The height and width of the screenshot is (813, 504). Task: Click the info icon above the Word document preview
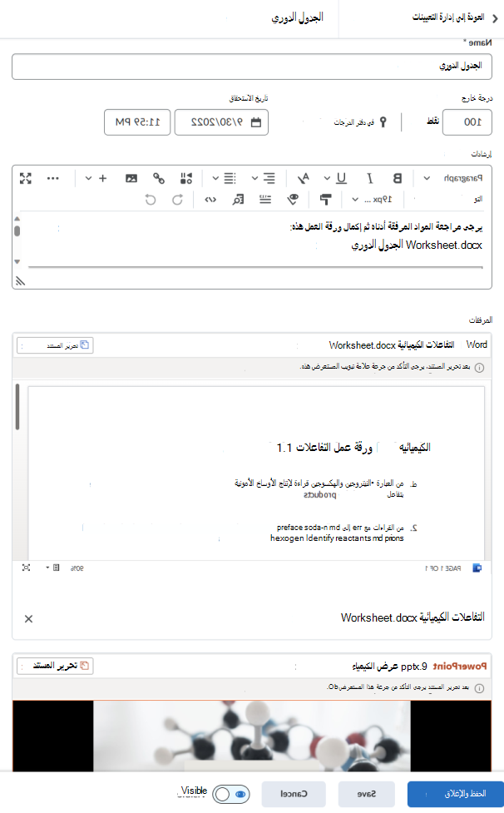coord(480,368)
